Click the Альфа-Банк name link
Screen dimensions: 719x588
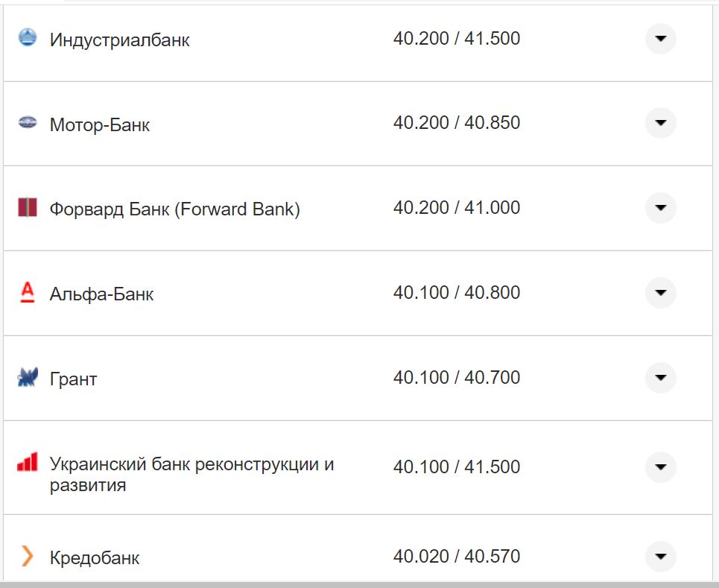pos(101,294)
